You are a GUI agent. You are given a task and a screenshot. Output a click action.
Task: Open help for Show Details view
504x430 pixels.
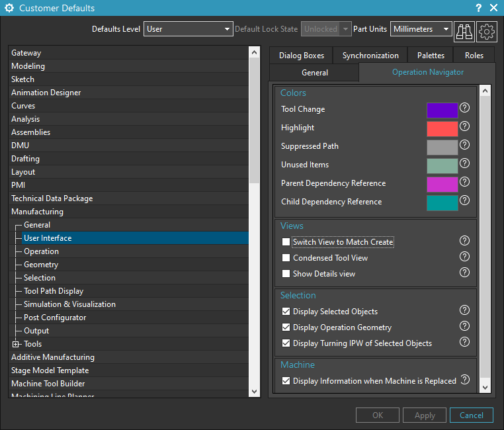point(464,273)
